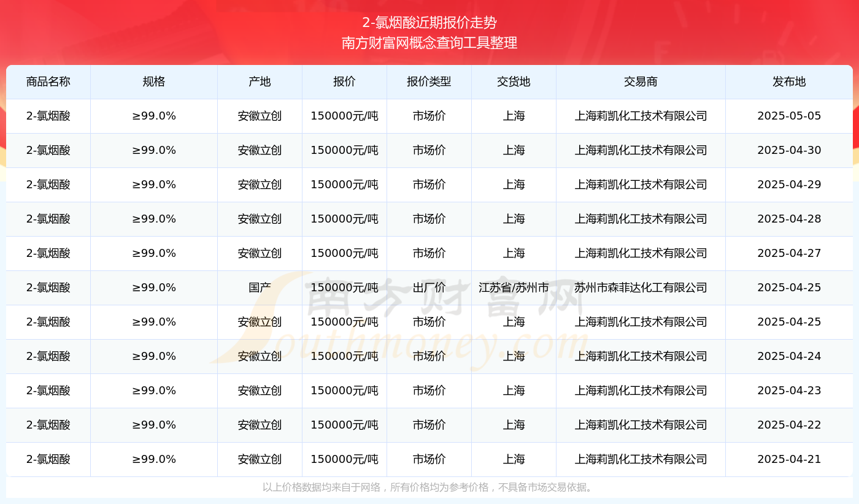Click 苏州市森菲达化工有限公司 trader cell

641,288
